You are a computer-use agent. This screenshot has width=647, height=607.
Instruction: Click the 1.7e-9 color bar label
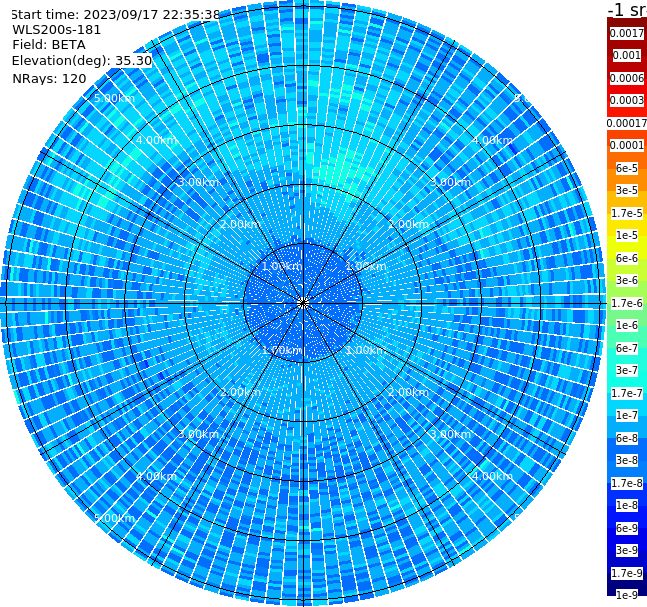pos(627,573)
